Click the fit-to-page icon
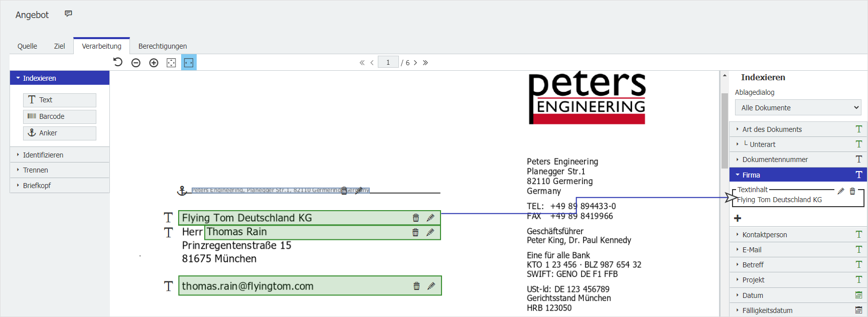This screenshot has height=317, width=868. point(171,63)
